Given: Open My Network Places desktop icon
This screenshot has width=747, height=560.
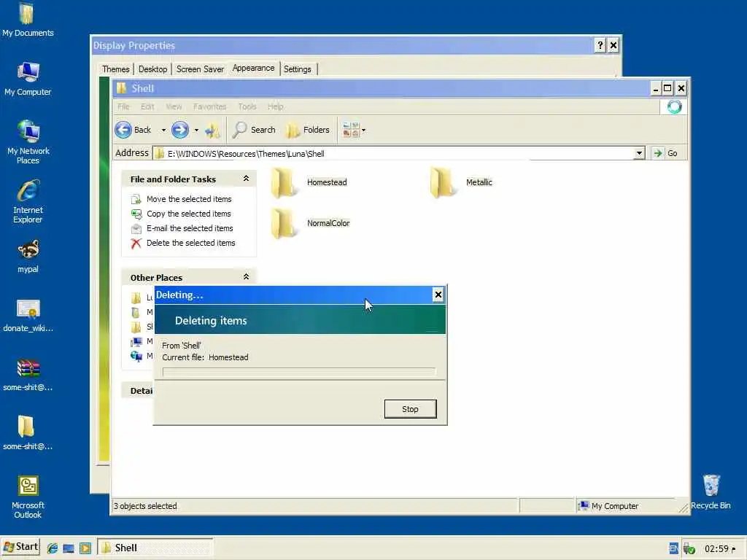Looking at the screenshot, I should tap(28, 142).
